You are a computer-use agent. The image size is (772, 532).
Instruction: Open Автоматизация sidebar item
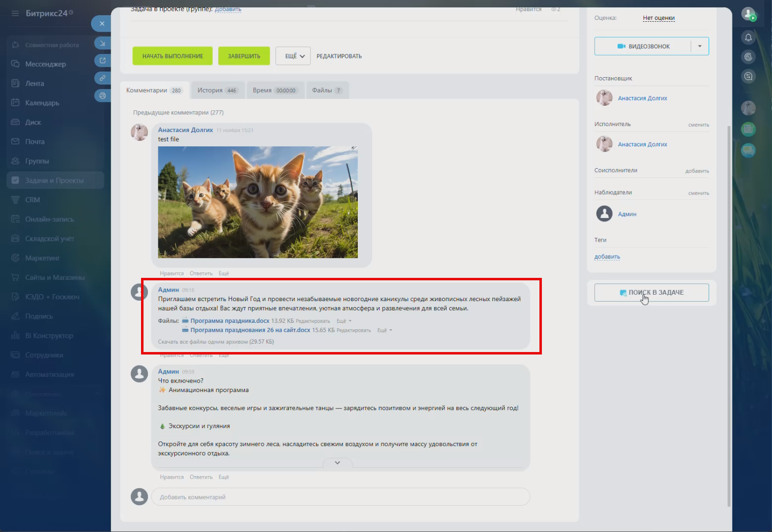point(49,374)
